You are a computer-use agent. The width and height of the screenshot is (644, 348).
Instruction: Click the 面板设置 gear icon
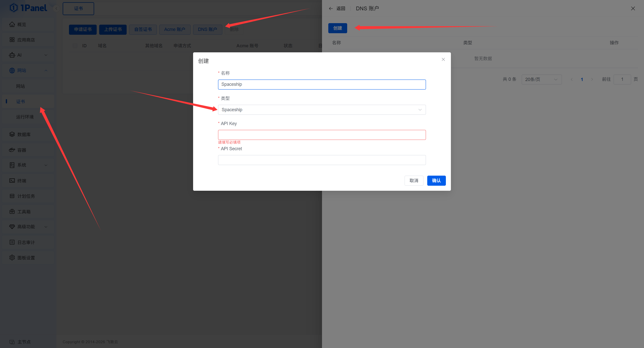coord(12,258)
